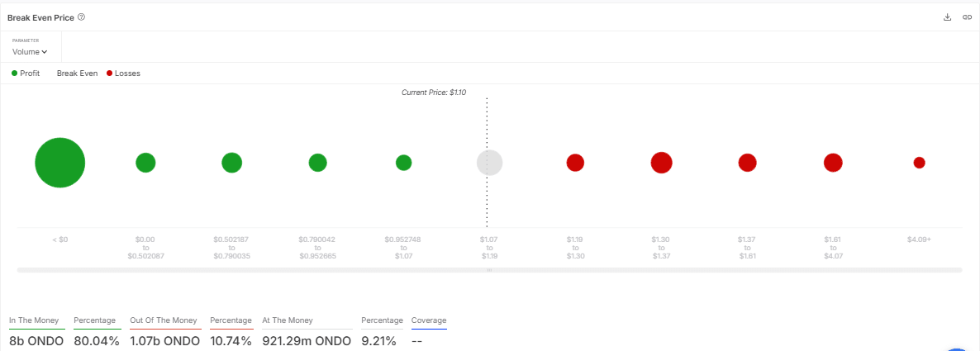Viewport: 980px width, 351px height.
Task: Click the green bubble for $0.952748 to $1.07
Action: point(403,163)
